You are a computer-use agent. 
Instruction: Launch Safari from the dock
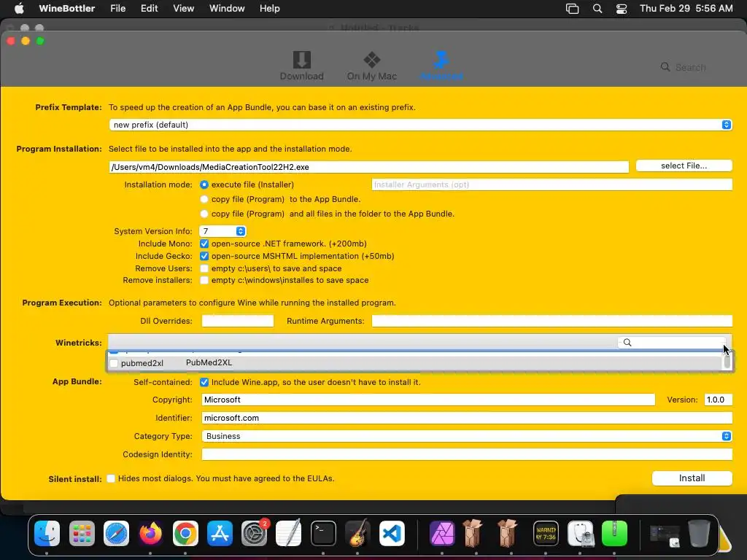tap(116, 533)
